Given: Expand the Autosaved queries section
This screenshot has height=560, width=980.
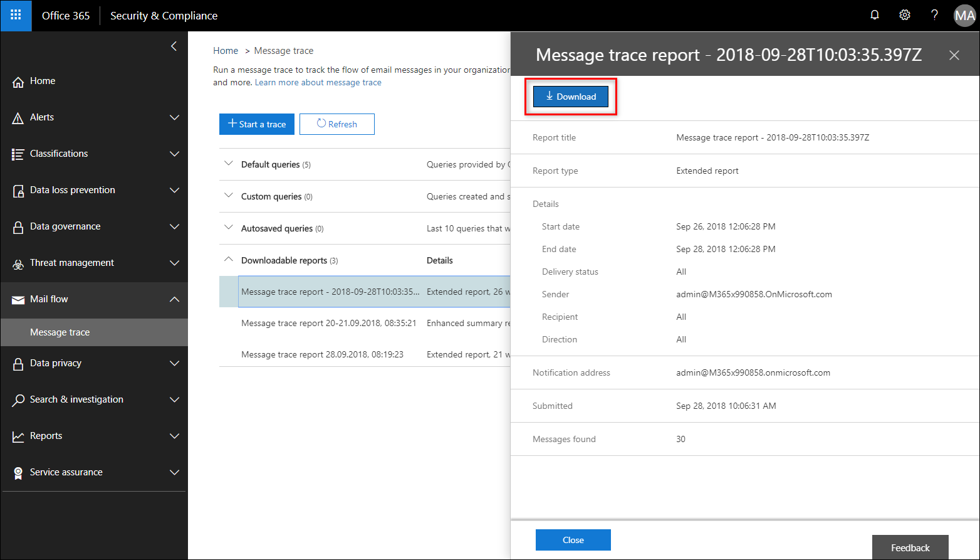Looking at the screenshot, I should tap(228, 228).
